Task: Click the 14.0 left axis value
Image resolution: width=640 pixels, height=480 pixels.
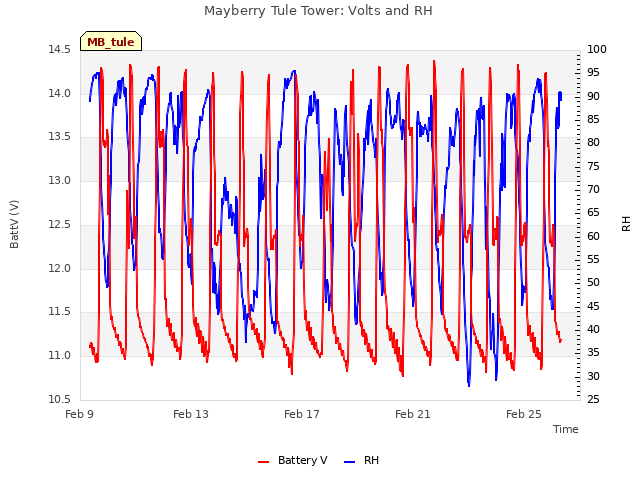Action: tap(59, 93)
